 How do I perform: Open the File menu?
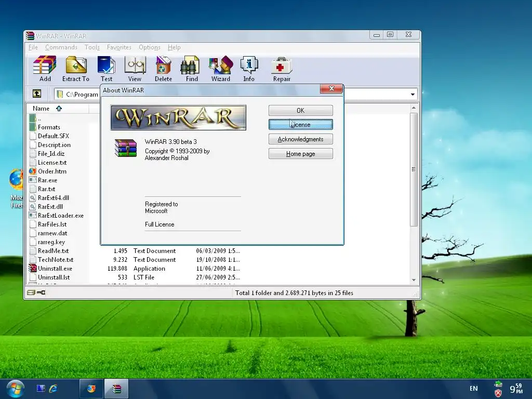(x=33, y=47)
